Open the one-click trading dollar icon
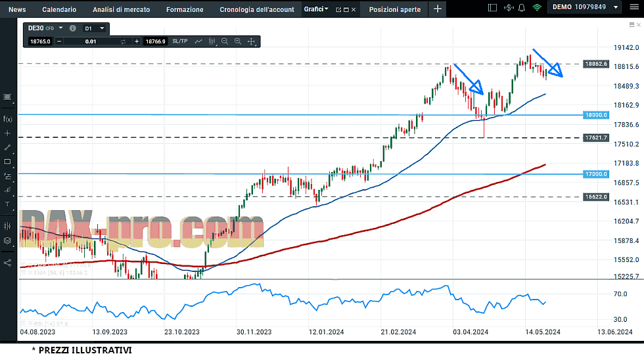 coord(509,7)
